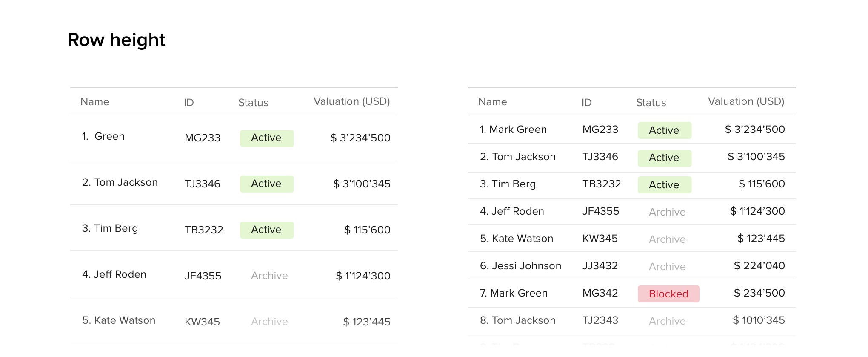Click the Name column header in left table

pyautogui.click(x=94, y=102)
